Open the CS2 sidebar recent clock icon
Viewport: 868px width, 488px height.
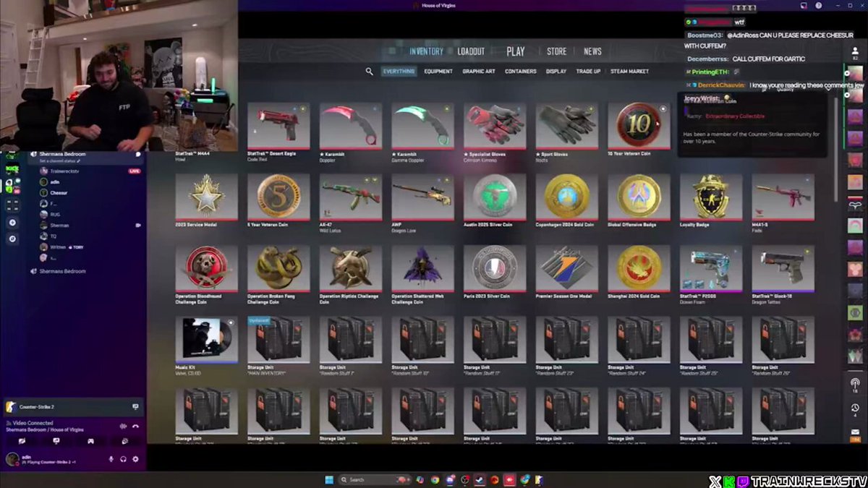[854, 408]
